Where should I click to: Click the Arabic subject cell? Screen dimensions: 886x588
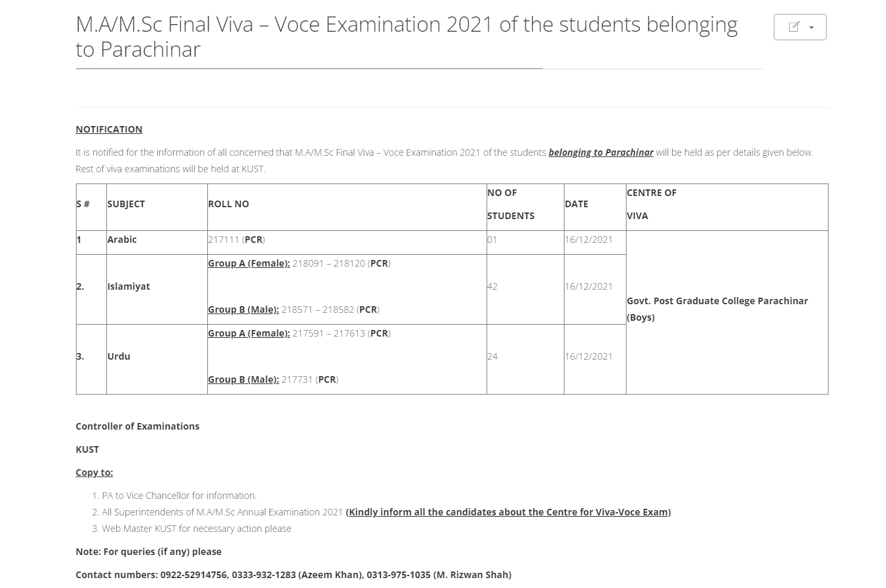(156, 240)
